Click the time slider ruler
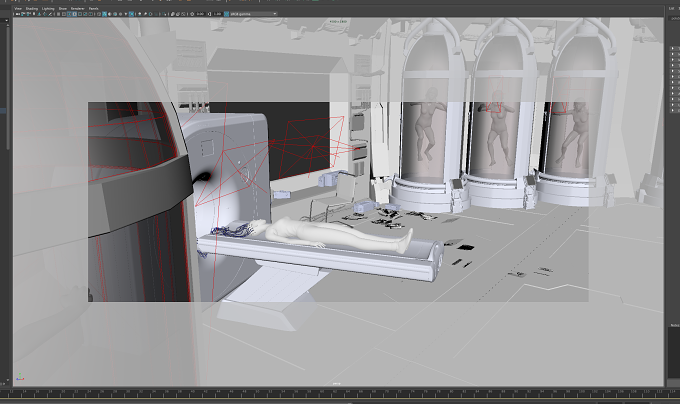Screen dimensions: 680x404 pyautogui.click(x=340, y=393)
